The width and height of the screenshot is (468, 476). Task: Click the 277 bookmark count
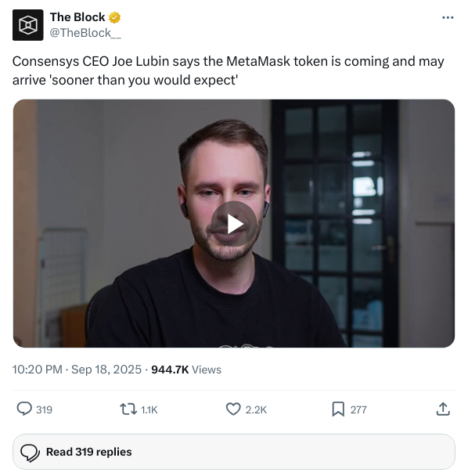(x=358, y=409)
